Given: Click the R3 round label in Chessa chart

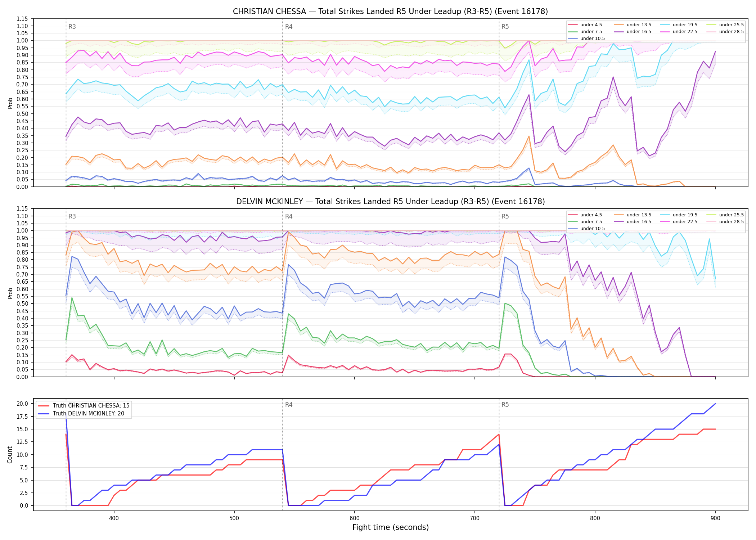Looking at the screenshot, I should coord(72,27).
